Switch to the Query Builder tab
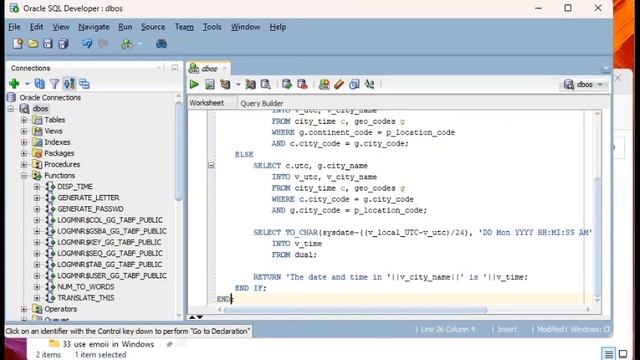The image size is (640, 360). [x=262, y=103]
